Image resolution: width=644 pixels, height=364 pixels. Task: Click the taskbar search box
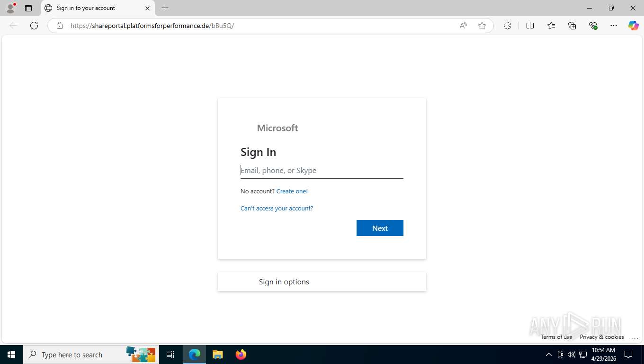click(x=91, y=355)
